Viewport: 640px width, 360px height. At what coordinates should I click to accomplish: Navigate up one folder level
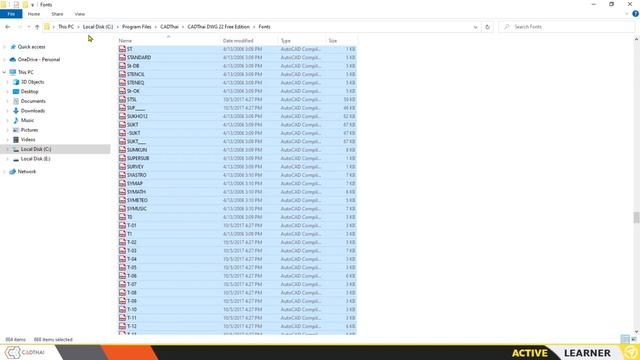tap(37, 27)
